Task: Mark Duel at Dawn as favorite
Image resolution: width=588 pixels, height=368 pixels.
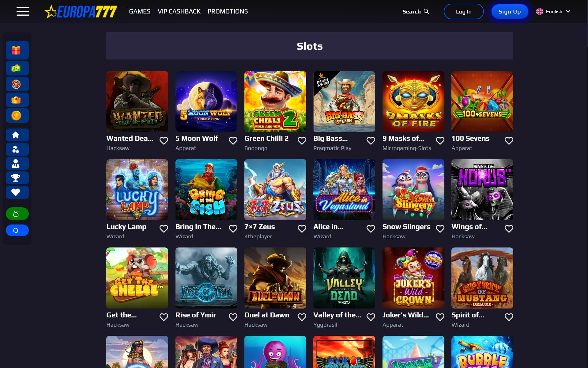Action: pyautogui.click(x=302, y=317)
